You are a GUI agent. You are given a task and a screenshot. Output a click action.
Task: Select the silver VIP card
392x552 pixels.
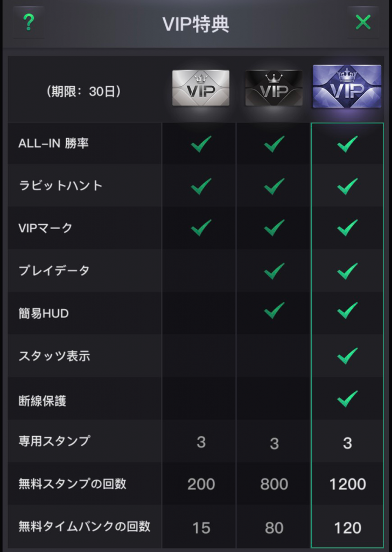[201, 88]
